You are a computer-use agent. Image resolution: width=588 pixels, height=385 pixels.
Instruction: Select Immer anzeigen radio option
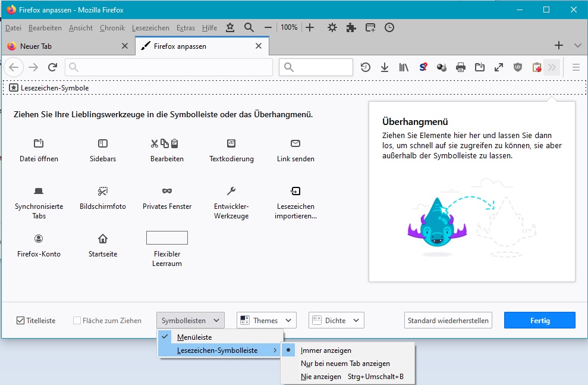pos(348,350)
